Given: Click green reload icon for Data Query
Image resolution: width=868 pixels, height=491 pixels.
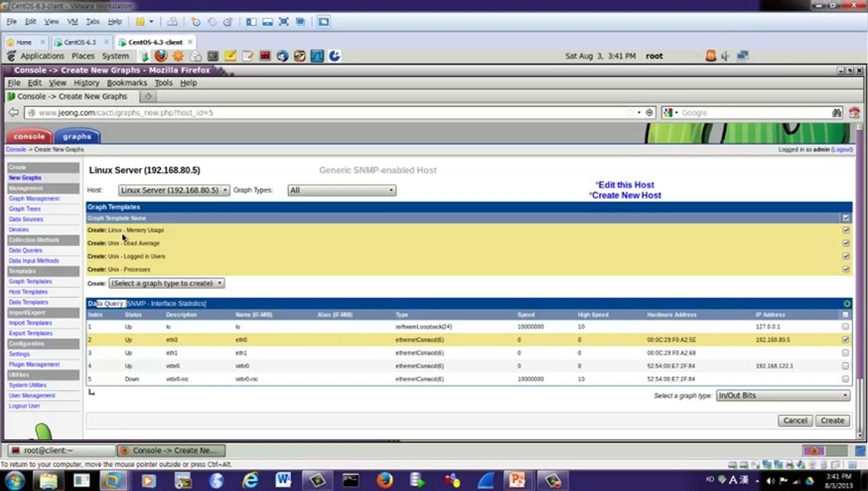Looking at the screenshot, I should (847, 303).
